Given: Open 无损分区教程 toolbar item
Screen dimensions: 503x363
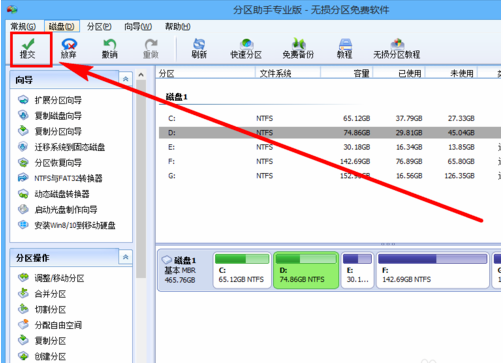Looking at the screenshot, I should click(x=397, y=49).
